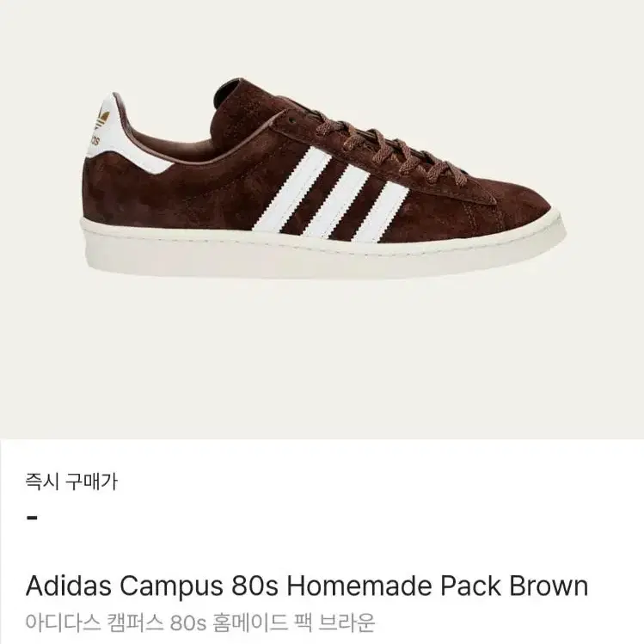Open the Adidas Campus 80s Homemade Pack title
The width and height of the screenshot is (644, 644).
point(307,586)
